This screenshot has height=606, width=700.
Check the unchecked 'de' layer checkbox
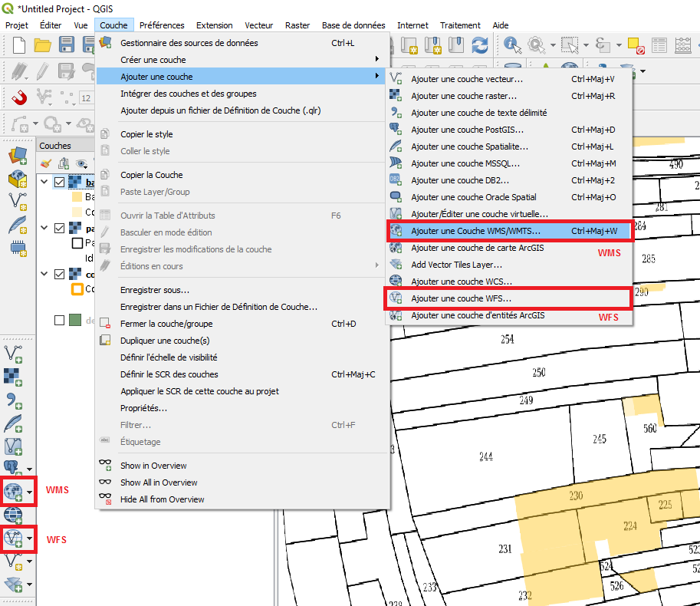[x=59, y=320]
